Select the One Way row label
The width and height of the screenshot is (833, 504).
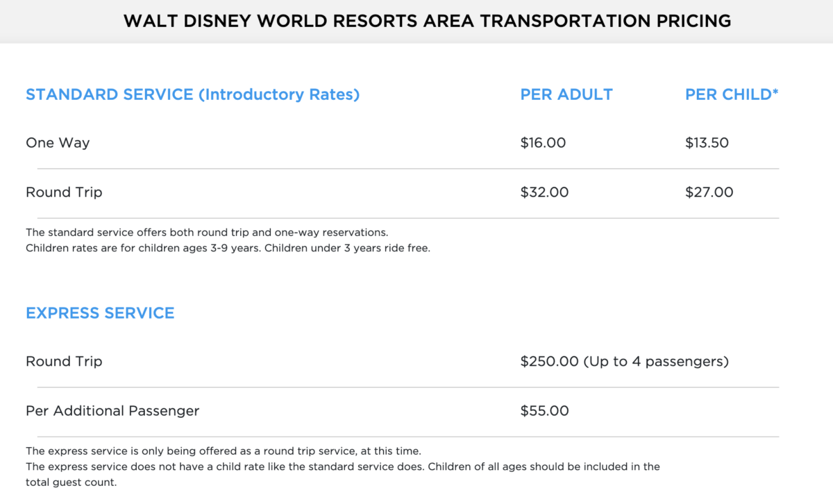pos(58,143)
